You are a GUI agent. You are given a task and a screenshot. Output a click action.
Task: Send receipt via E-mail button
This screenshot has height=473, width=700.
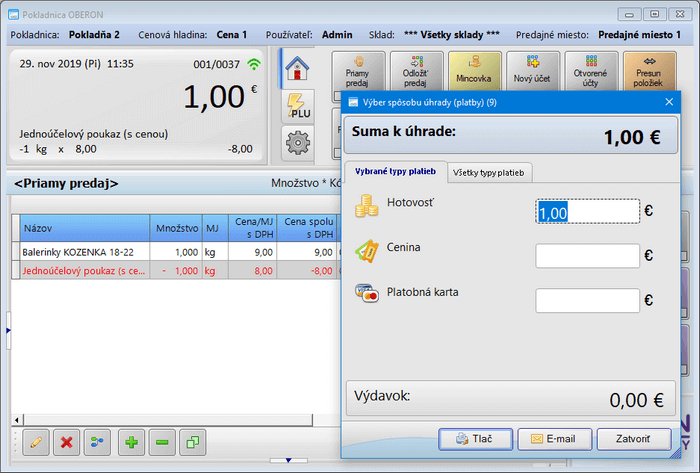554,439
